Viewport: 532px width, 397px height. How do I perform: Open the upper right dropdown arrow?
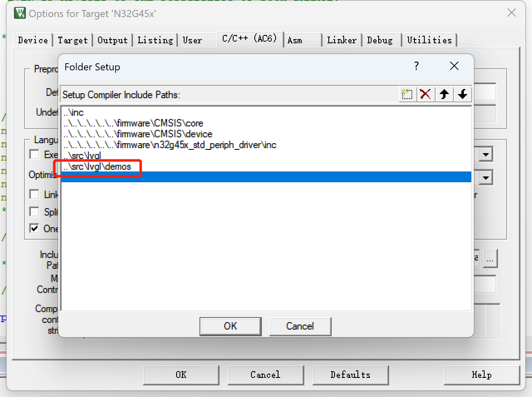[485, 155]
